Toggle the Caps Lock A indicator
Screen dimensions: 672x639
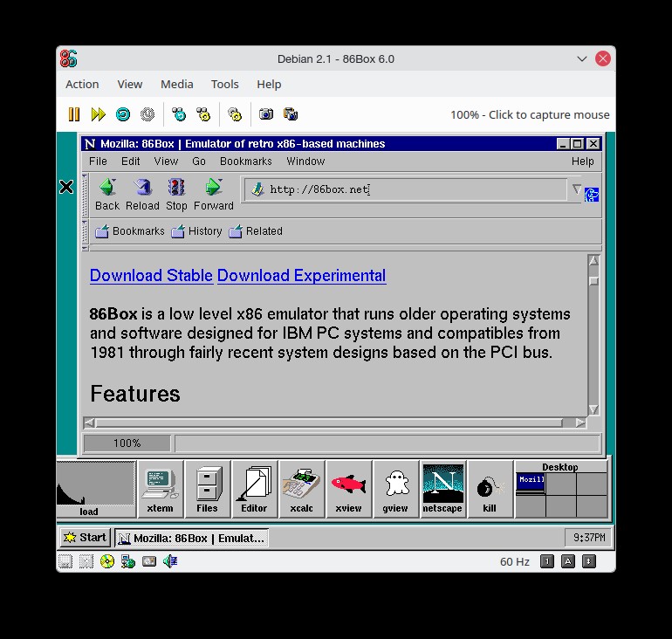[568, 561]
